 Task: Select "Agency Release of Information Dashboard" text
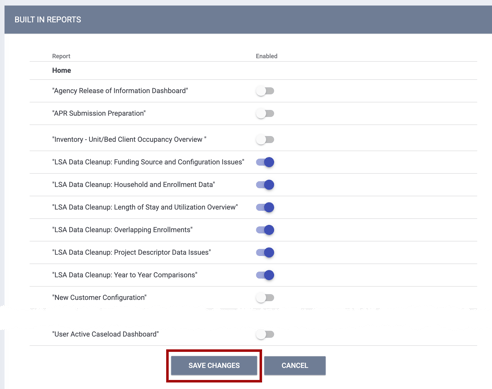pyautogui.click(x=120, y=91)
